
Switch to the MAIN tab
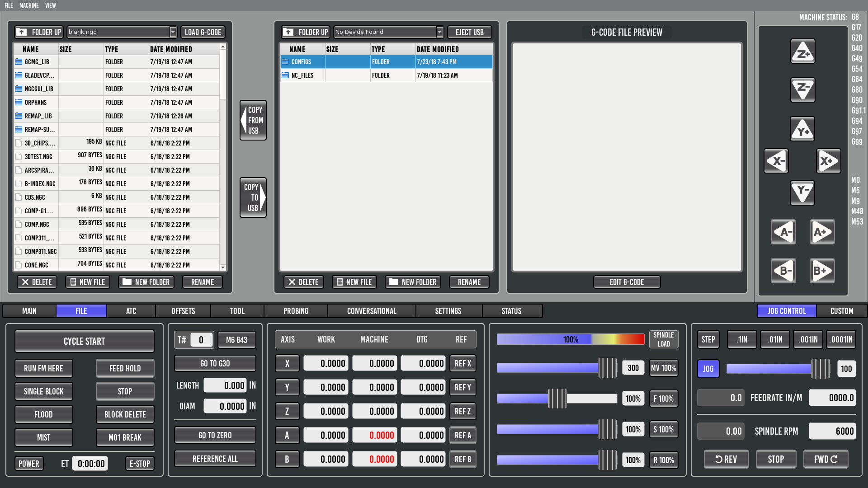pos(29,311)
